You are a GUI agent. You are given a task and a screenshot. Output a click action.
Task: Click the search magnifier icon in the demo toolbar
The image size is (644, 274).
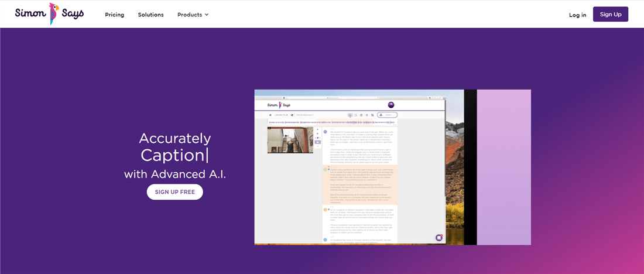pos(372,115)
